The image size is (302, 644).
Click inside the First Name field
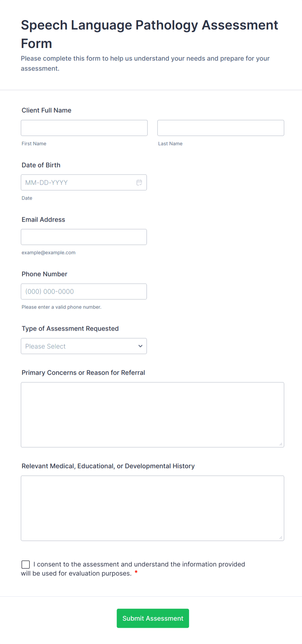84,128
